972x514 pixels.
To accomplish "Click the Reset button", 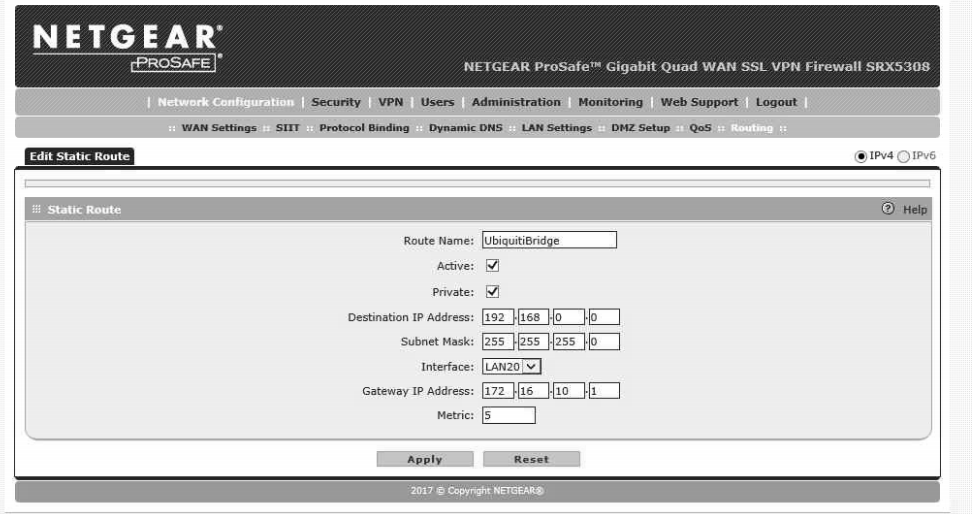I will point(531,459).
